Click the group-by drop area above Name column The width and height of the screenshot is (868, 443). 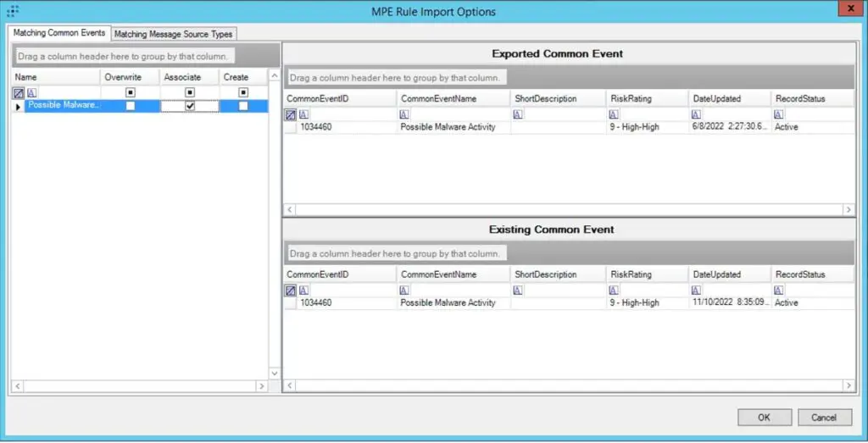pos(146,56)
